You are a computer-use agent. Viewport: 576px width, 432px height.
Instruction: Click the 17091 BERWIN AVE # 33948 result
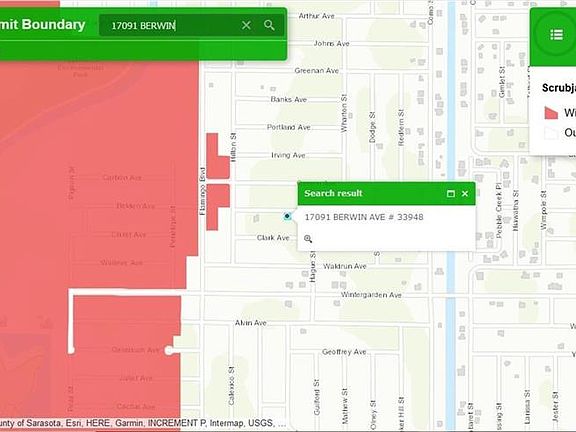364,217
